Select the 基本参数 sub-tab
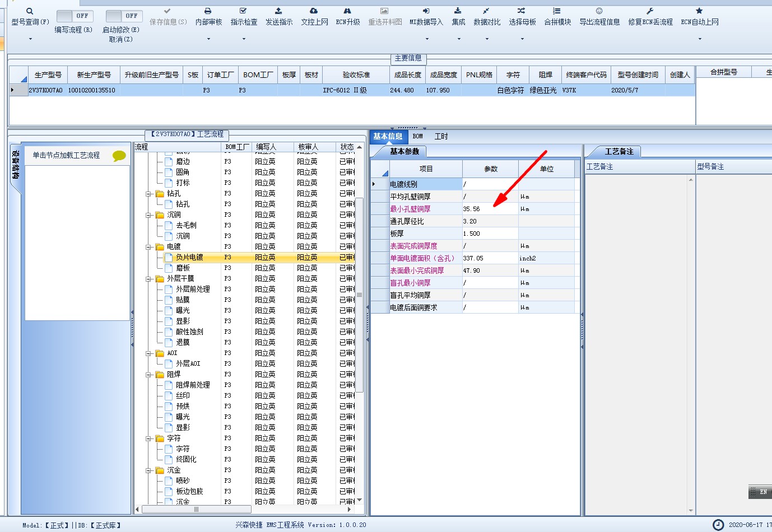Image resolution: width=772 pixels, height=532 pixels. tap(404, 151)
